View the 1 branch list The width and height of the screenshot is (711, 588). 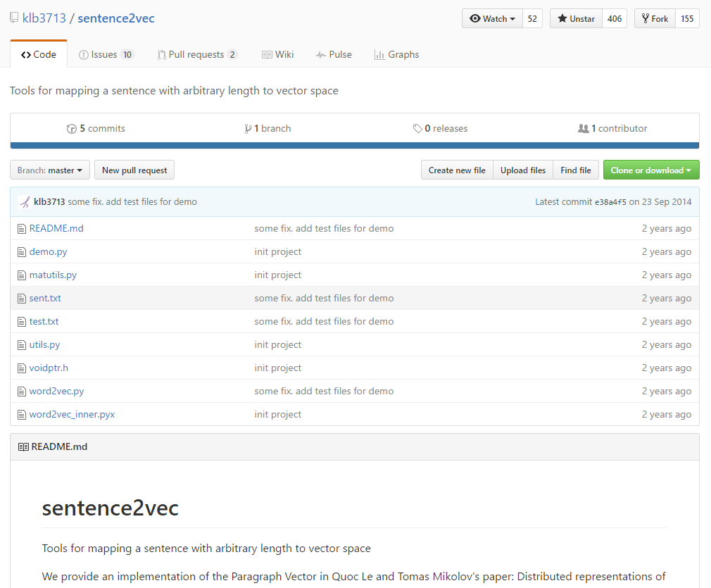pyautogui.click(x=268, y=128)
